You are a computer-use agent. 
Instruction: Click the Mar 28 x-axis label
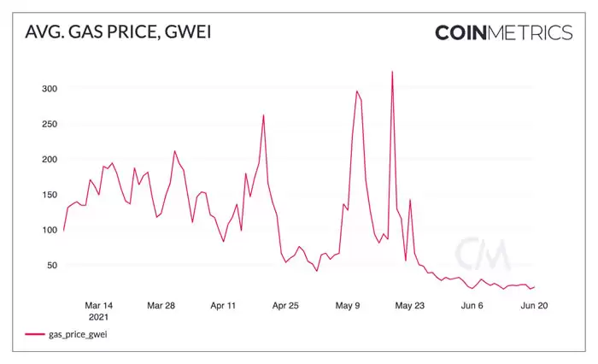[161, 305]
